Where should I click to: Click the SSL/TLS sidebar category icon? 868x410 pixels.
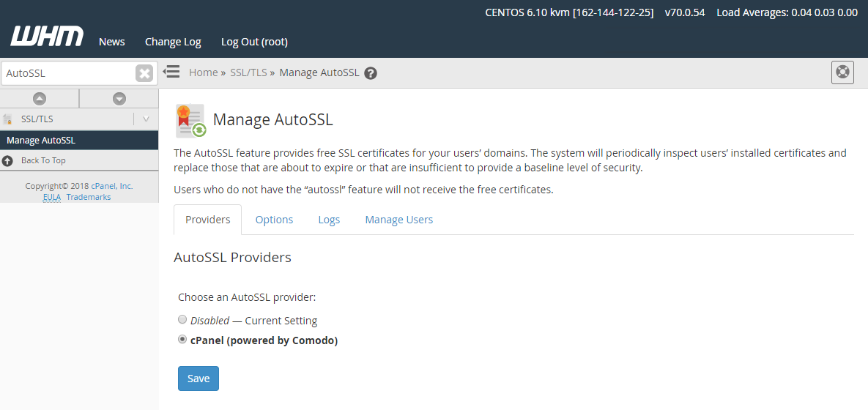[8, 119]
